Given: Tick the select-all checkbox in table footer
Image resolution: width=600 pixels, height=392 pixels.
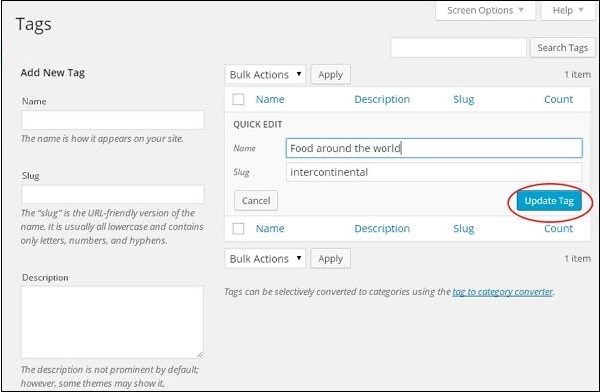Looking at the screenshot, I should (238, 229).
